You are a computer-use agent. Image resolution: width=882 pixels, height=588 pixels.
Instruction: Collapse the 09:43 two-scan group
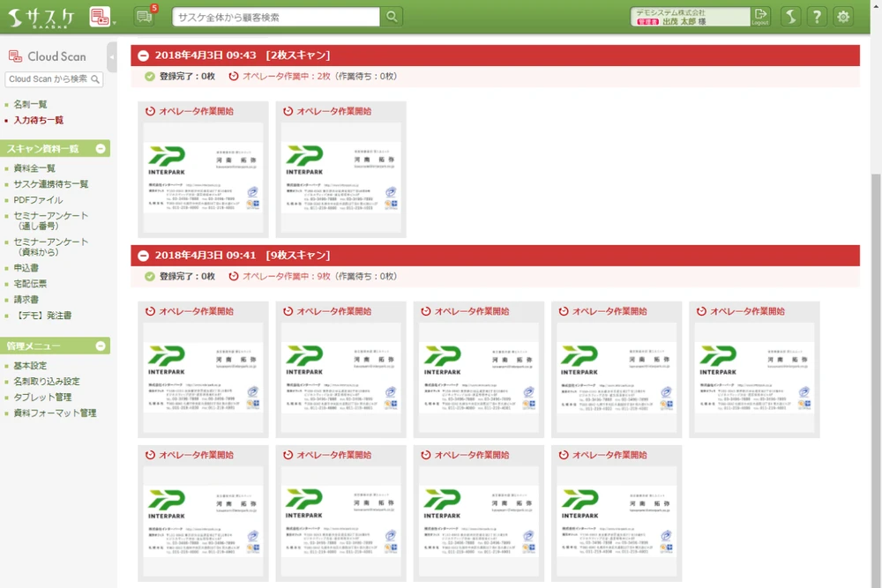tap(144, 56)
